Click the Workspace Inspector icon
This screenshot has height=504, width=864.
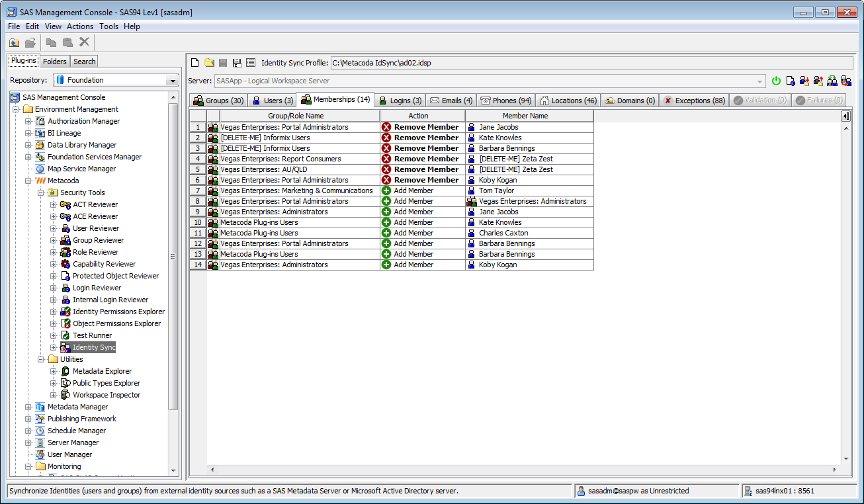[65, 395]
